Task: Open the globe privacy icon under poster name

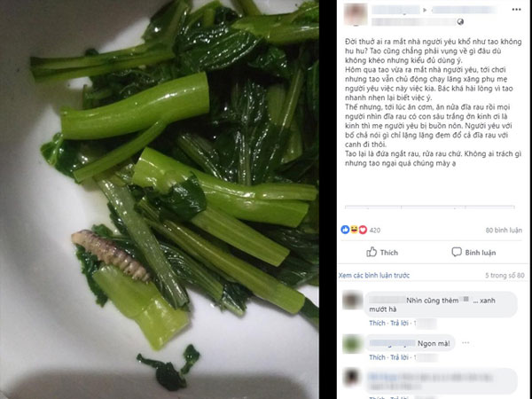Action: (x=460, y=22)
